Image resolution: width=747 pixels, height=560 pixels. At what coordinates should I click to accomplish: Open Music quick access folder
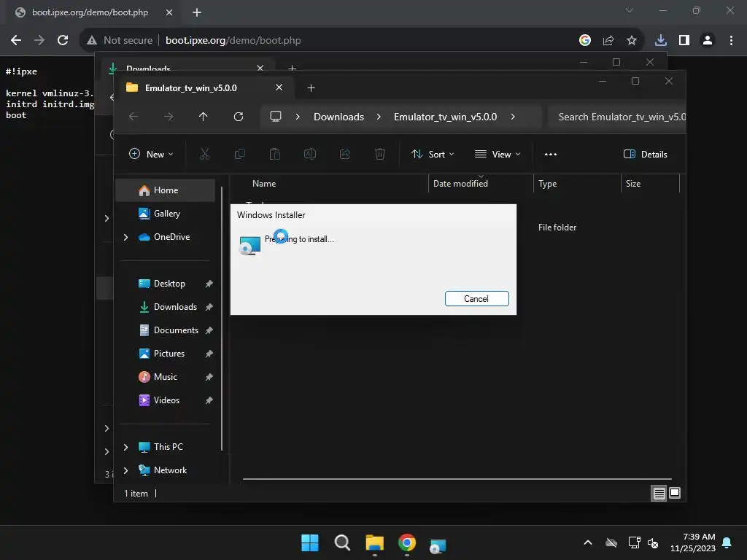(x=166, y=377)
